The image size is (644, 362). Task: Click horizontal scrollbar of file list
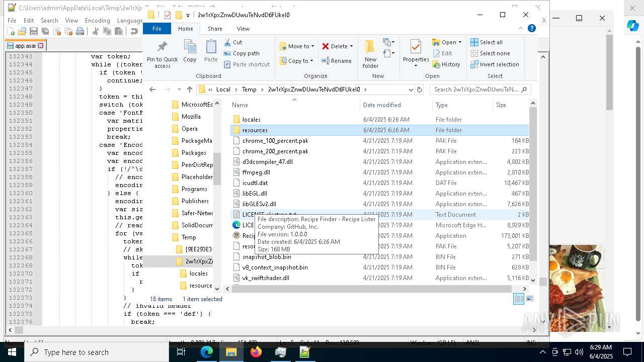[x=371, y=289]
